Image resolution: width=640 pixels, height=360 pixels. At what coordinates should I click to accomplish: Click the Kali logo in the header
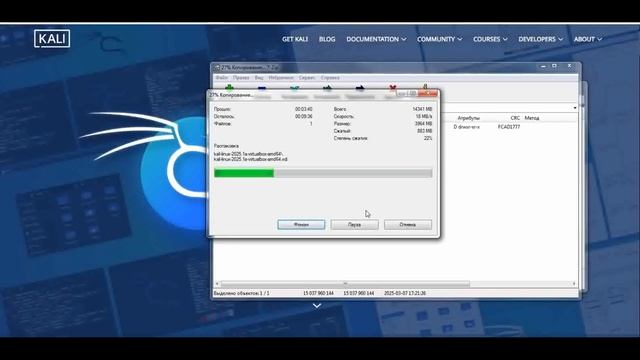click(52, 39)
